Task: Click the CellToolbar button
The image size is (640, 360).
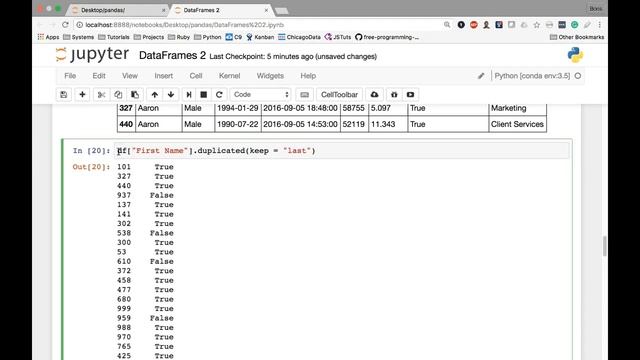Action: click(x=339, y=95)
